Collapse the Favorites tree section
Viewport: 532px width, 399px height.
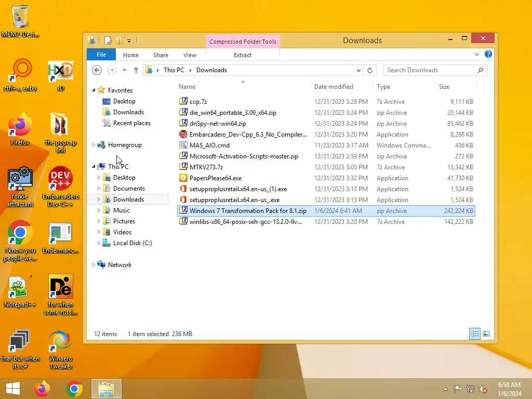pyautogui.click(x=94, y=90)
